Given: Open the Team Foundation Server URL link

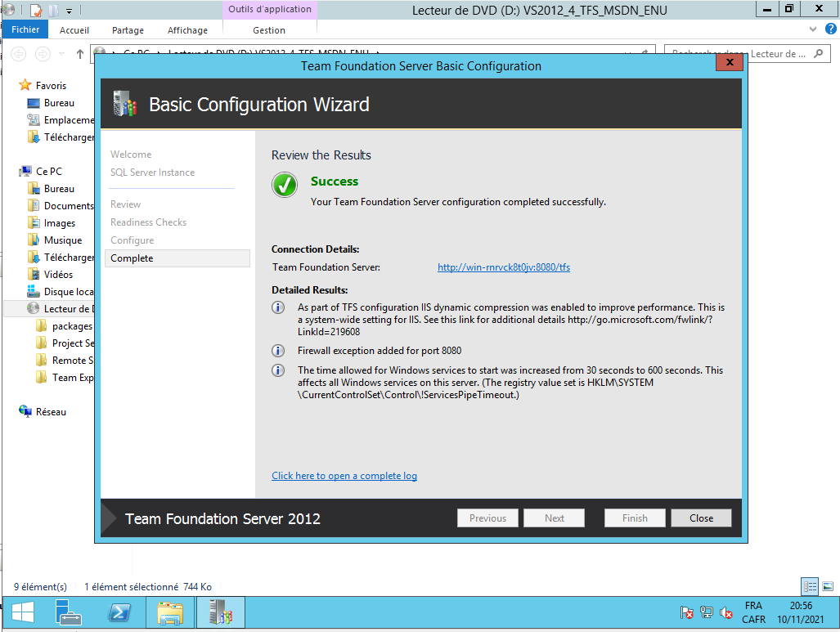Looking at the screenshot, I should coord(504,267).
